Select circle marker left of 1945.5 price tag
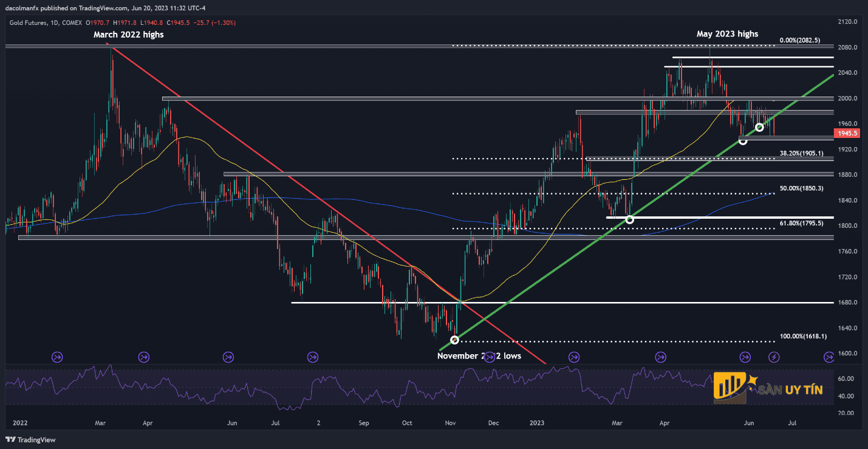868x449 pixels. pos(742,141)
